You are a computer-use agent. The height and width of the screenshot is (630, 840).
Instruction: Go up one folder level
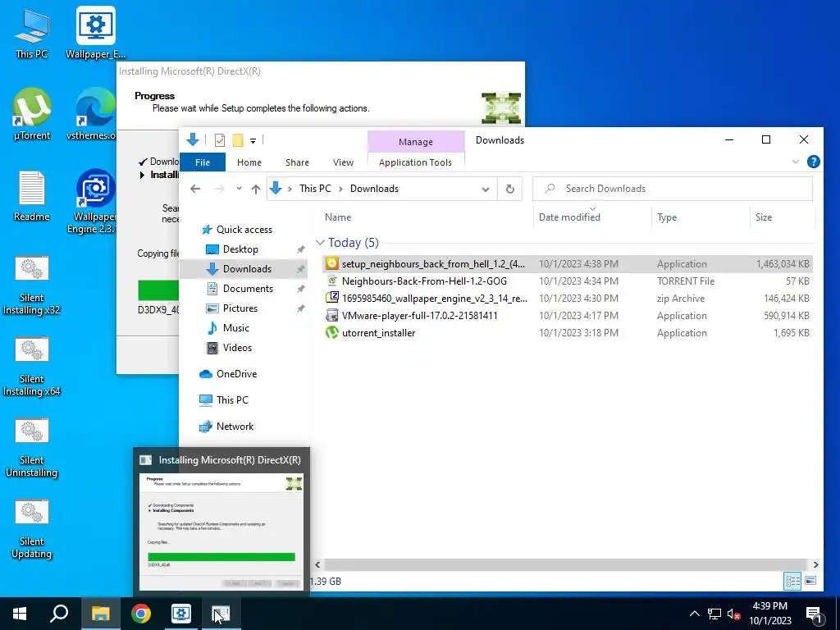pos(256,189)
